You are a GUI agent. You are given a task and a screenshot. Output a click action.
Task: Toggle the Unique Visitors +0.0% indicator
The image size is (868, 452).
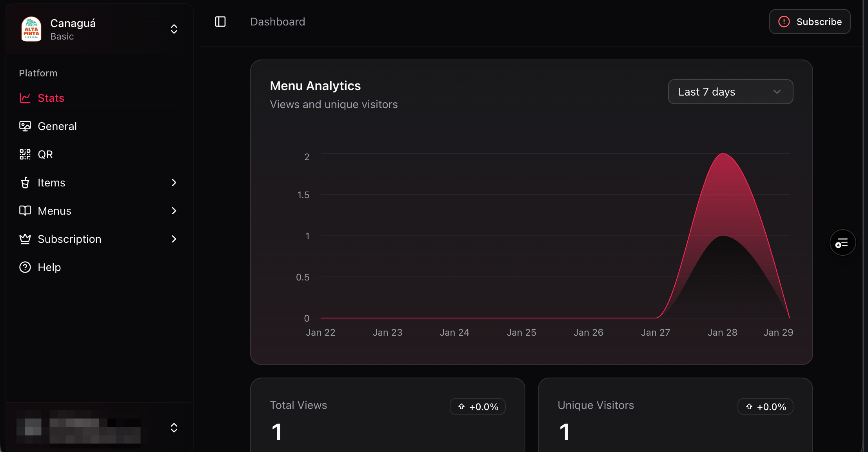[x=765, y=407]
